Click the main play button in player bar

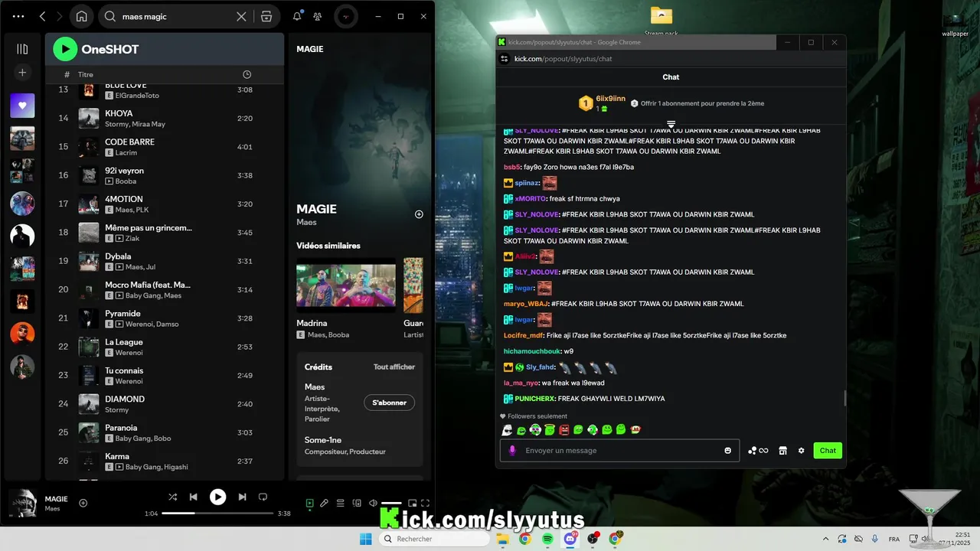point(218,497)
